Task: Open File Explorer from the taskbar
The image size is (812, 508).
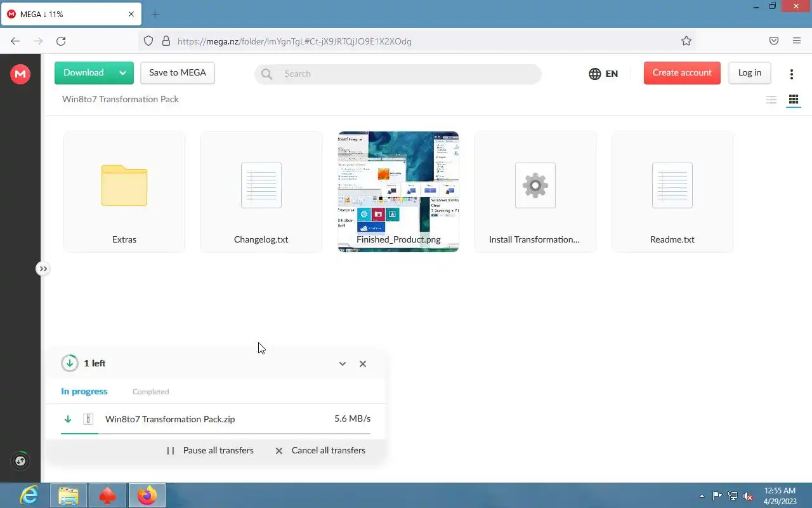Action: 69,495
